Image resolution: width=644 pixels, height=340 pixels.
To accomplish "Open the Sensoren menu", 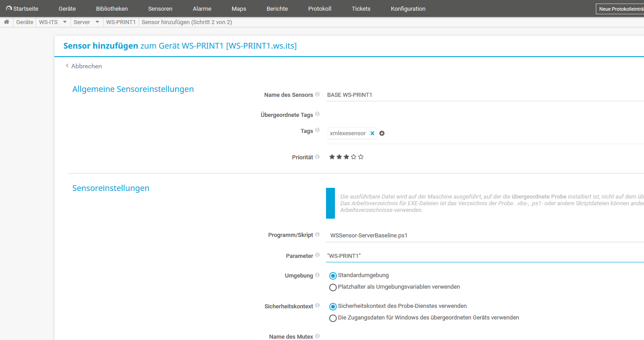I will tap(160, 8).
